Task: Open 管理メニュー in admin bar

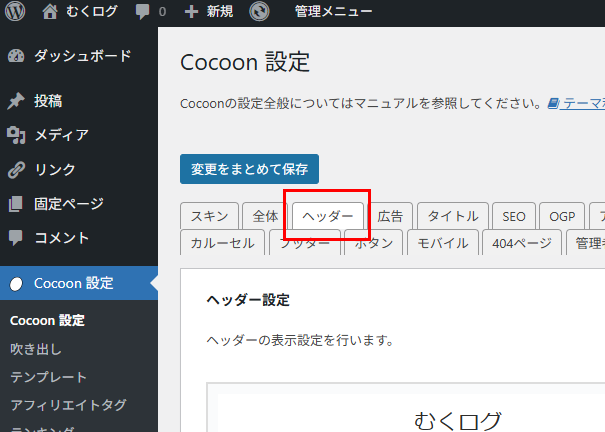Action: [333, 12]
